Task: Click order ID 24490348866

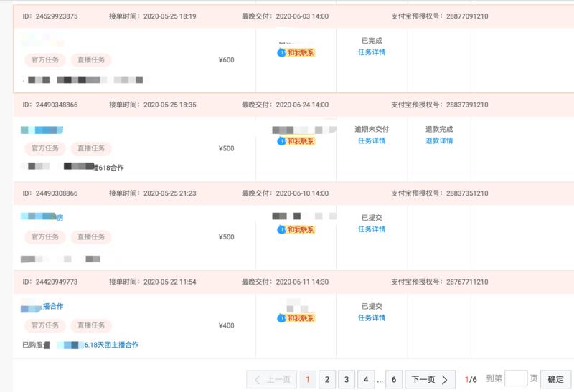Action: (50, 105)
